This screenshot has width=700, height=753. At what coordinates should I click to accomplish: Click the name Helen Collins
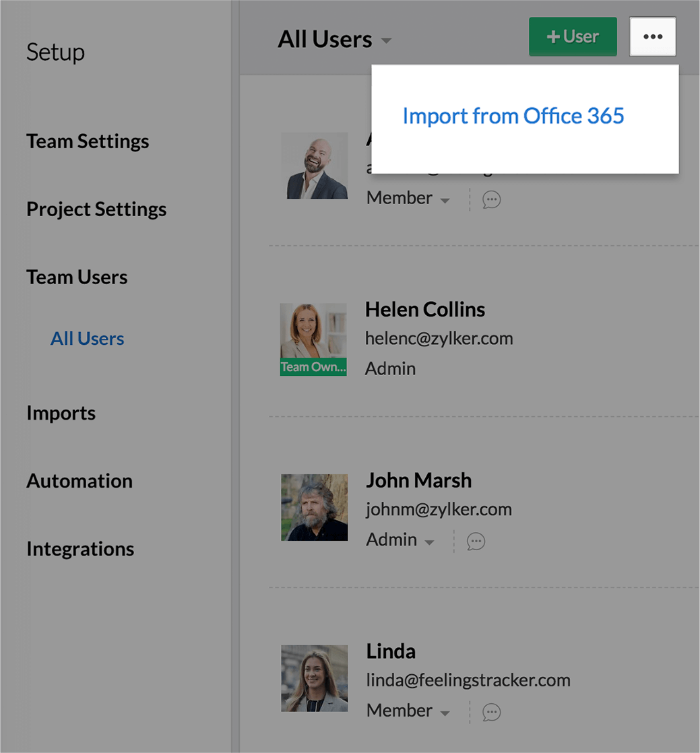[425, 310]
